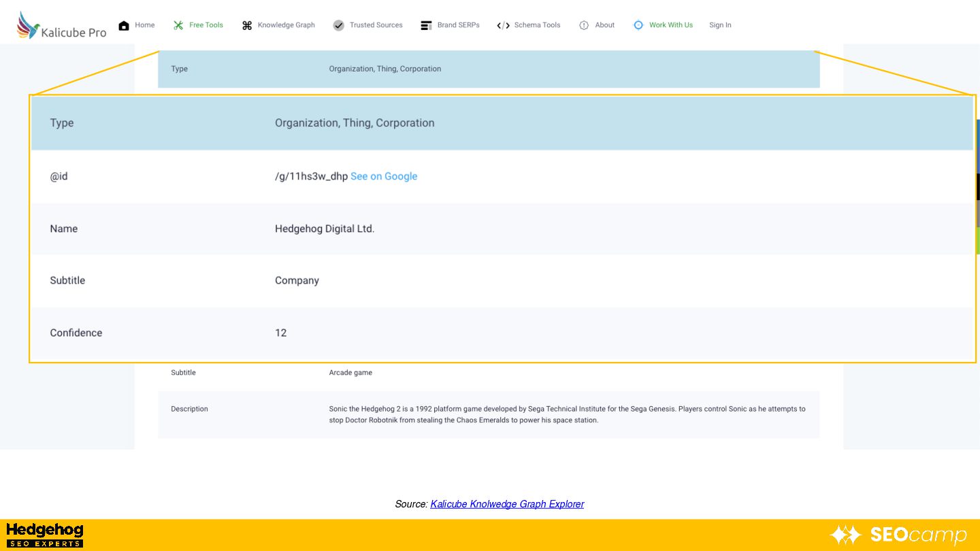Click the SEOcamp logo in the footer

click(898, 535)
